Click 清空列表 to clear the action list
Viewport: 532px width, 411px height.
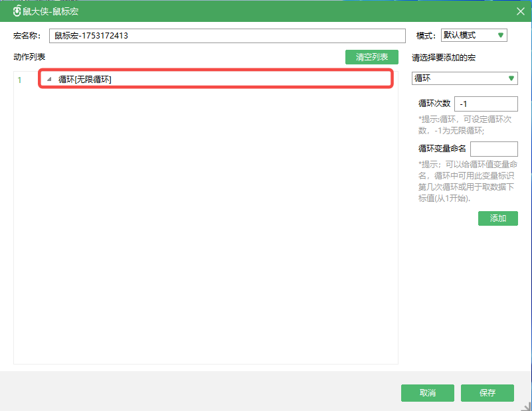[x=371, y=57]
